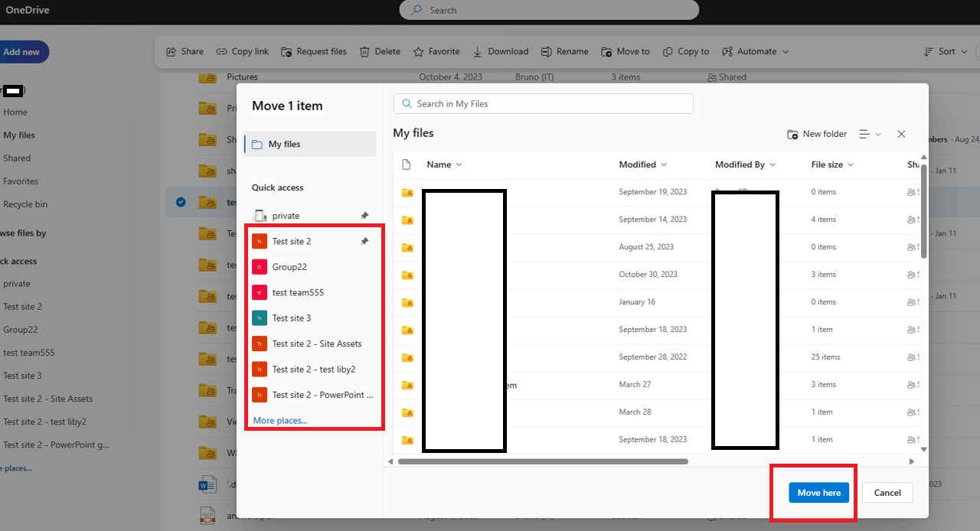This screenshot has width=980, height=531.
Task: Click the Share icon in the toolbar
Action: [172, 51]
